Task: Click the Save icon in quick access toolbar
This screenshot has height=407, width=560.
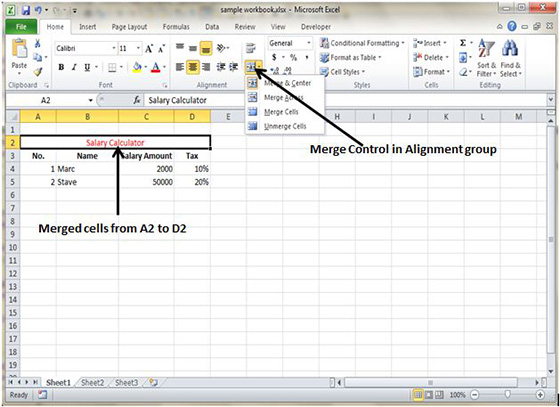Action: point(25,10)
